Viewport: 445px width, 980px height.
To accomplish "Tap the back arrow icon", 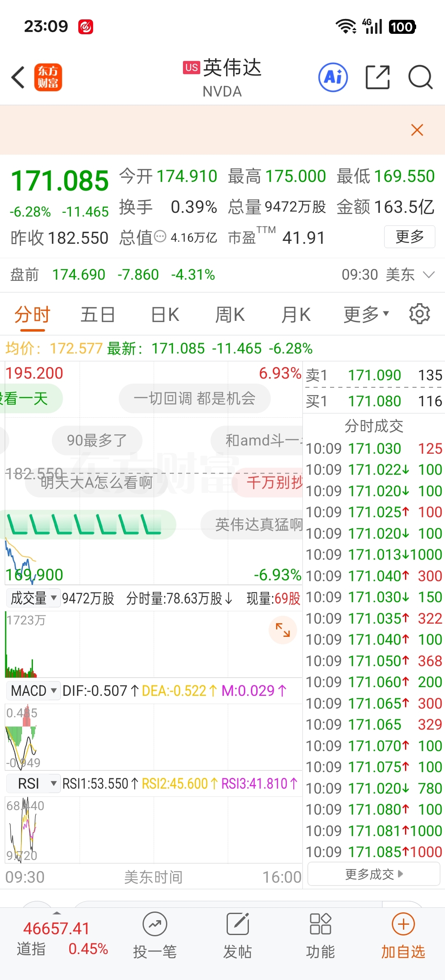I will [x=18, y=78].
